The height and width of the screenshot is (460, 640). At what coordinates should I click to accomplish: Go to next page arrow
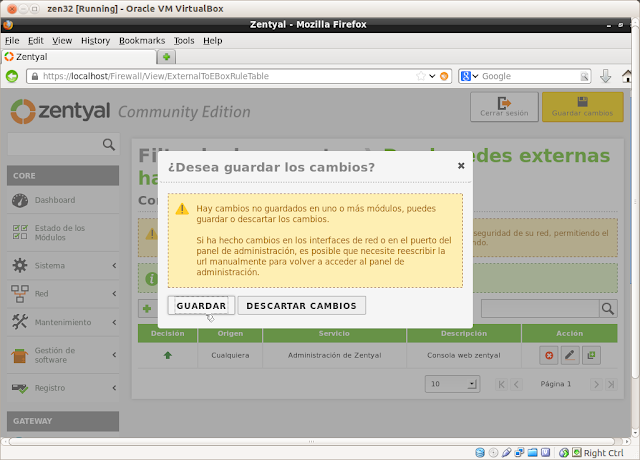(596, 384)
